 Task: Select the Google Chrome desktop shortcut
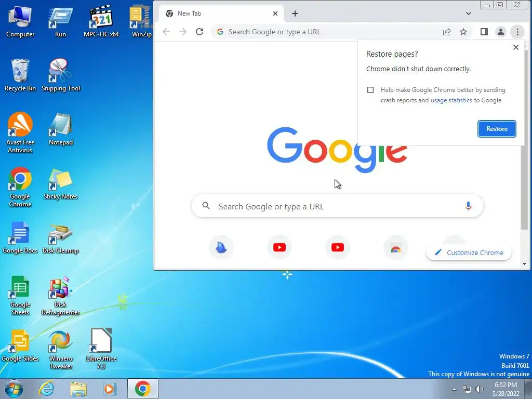coord(20,187)
